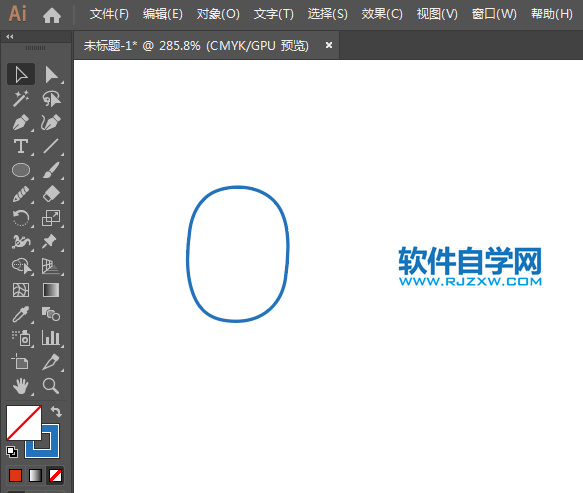
Task: Select the Slice tool
Action: point(51,362)
